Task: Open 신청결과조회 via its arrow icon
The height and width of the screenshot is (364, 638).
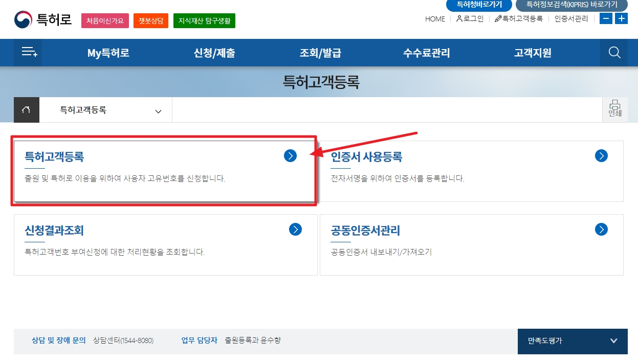Action: click(x=295, y=230)
